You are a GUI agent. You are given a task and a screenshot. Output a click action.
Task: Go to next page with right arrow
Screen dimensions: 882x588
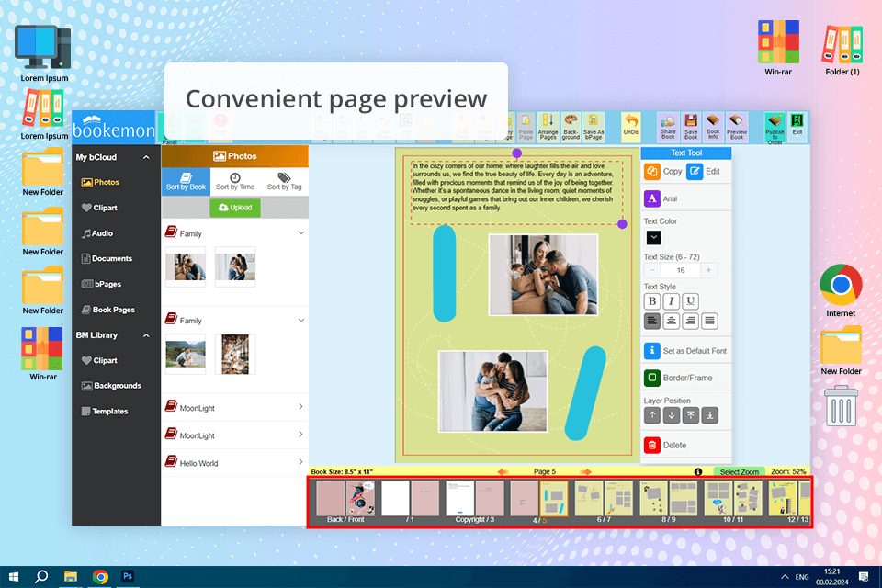click(586, 472)
